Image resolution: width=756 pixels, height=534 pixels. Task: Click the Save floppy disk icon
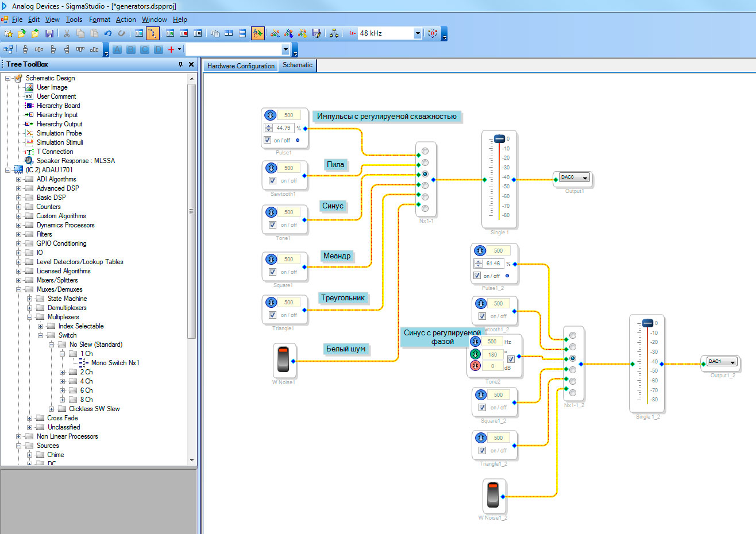49,33
